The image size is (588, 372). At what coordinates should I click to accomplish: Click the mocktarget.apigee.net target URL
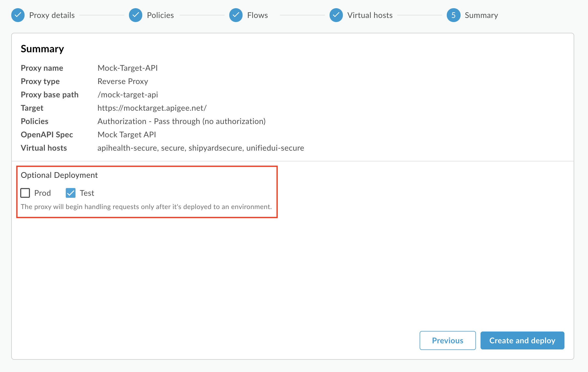pyautogui.click(x=152, y=108)
